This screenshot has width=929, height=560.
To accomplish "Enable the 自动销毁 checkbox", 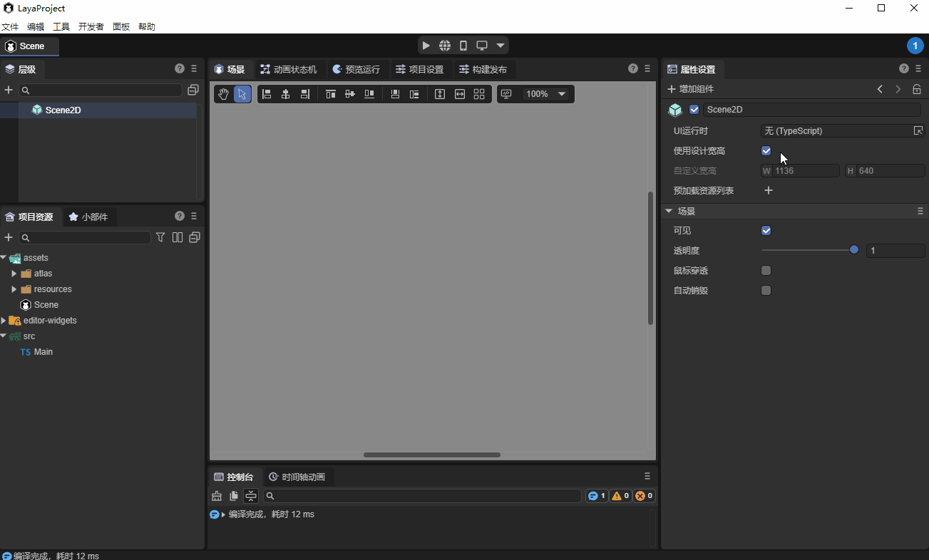I will pos(766,291).
